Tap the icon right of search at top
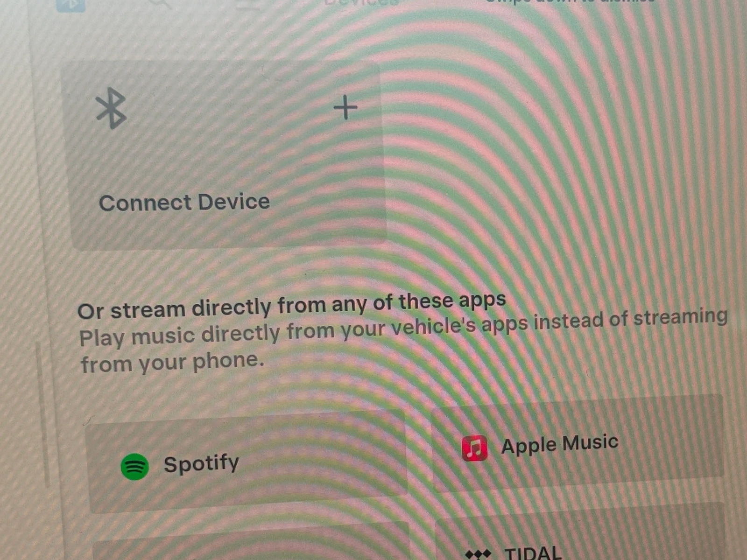The width and height of the screenshot is (747, 560). tap(247, 4)
